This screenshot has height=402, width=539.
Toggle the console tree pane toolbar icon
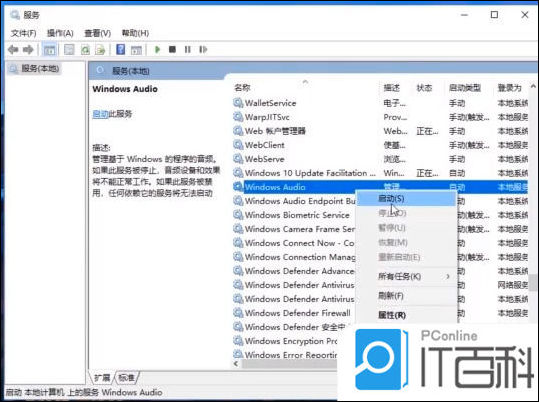pos(50,50)
